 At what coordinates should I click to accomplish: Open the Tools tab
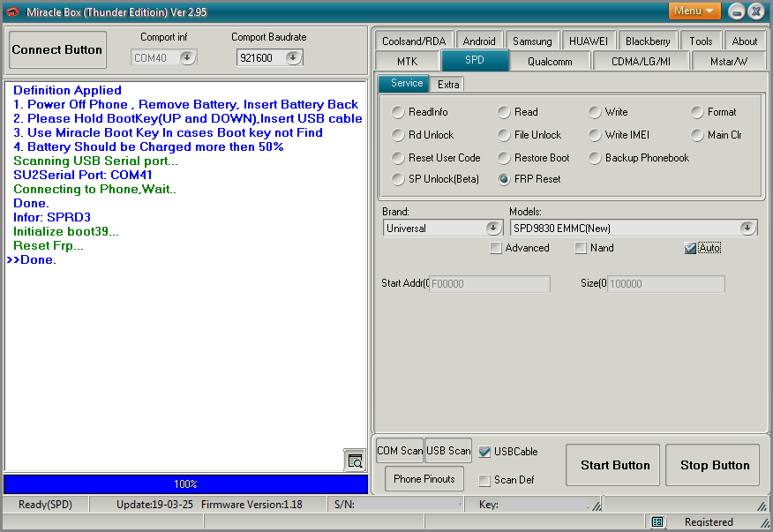pyautogui.click(x=701, y=41)
